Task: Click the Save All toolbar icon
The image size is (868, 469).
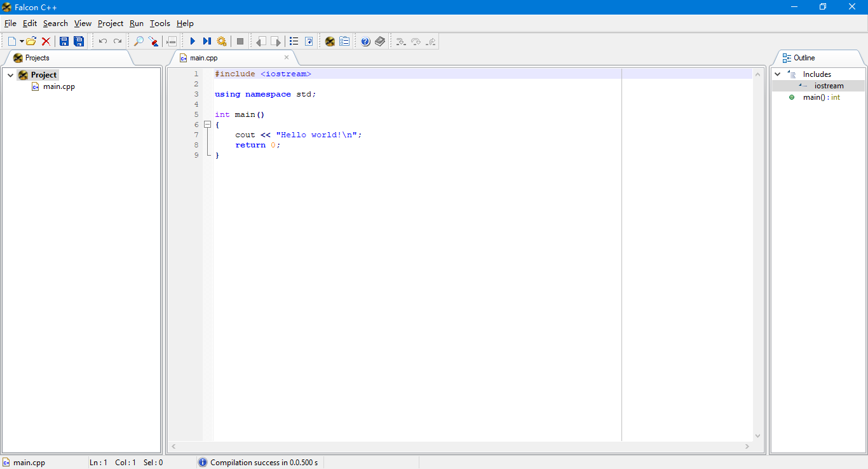Action: point(79,41)
